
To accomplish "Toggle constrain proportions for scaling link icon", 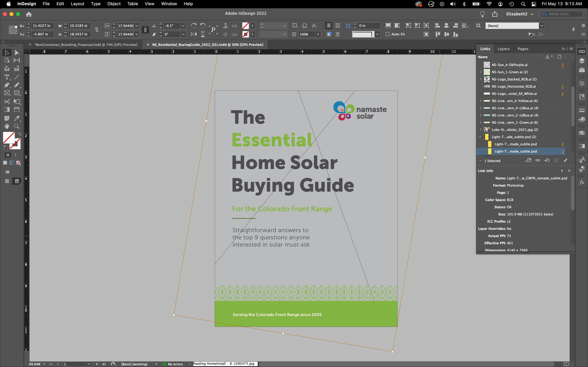I will pyautogui.click(x=145, y=30).
